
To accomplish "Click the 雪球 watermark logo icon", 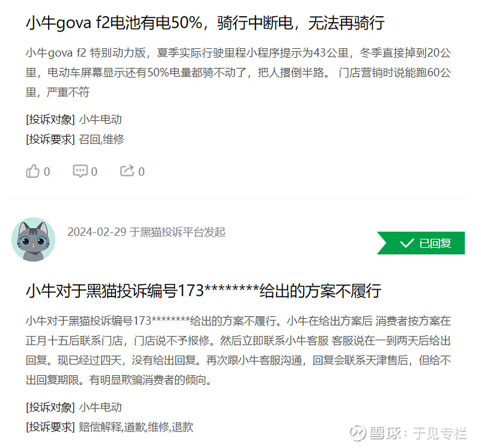I will [358, 434].
